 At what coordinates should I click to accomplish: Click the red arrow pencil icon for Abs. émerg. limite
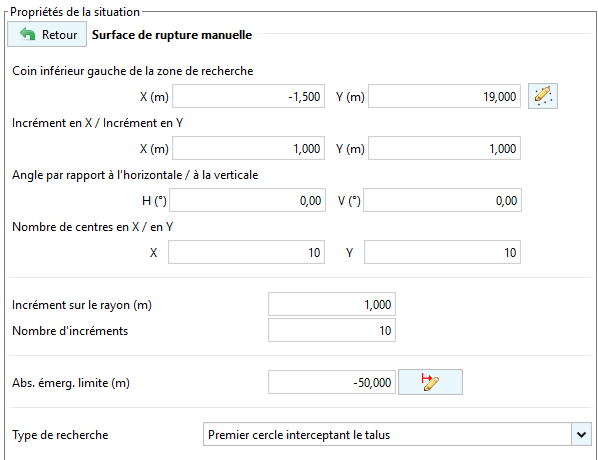[430, 382]
